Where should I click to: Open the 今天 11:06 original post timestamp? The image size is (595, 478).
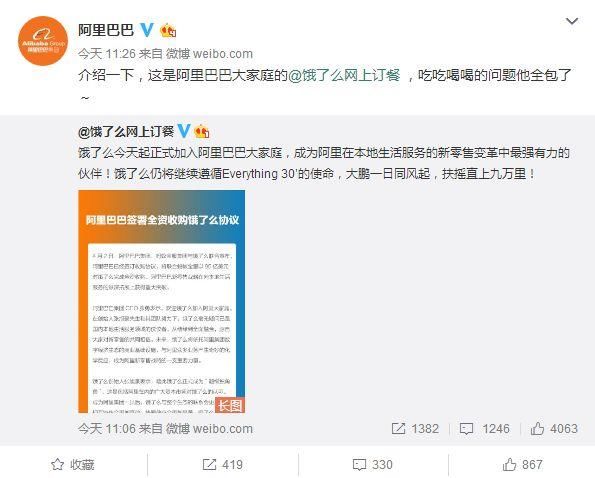pyautogui.click(x=107, y=429)
